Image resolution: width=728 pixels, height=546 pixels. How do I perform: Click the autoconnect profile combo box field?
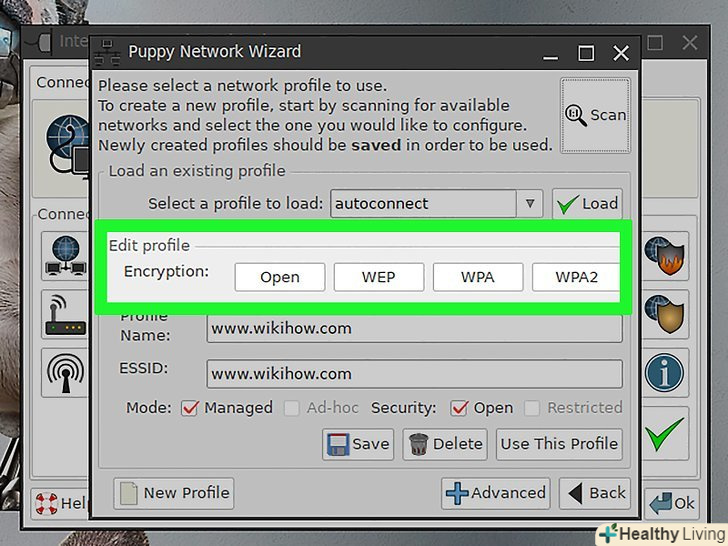pyautogui.click(x=423, y=203)
